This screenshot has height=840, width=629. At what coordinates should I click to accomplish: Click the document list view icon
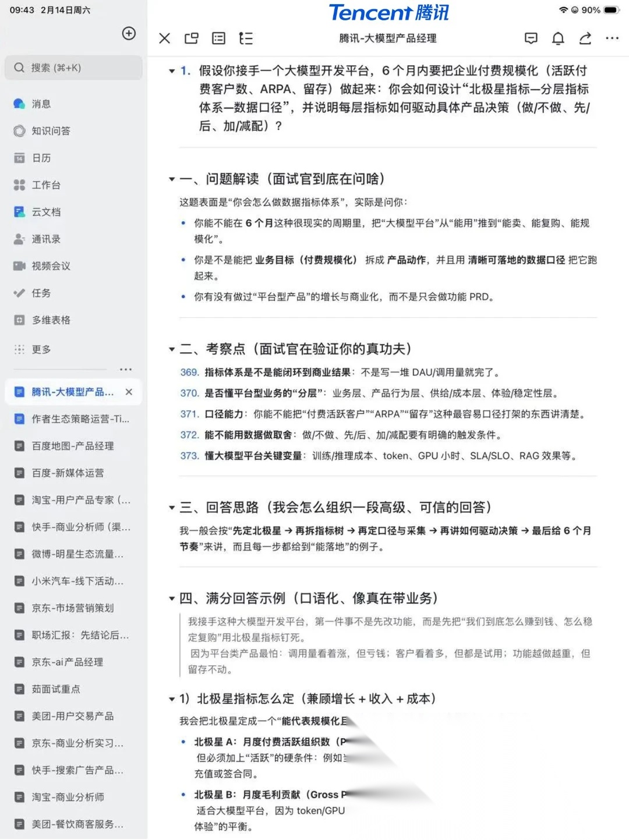coord(219,38)
